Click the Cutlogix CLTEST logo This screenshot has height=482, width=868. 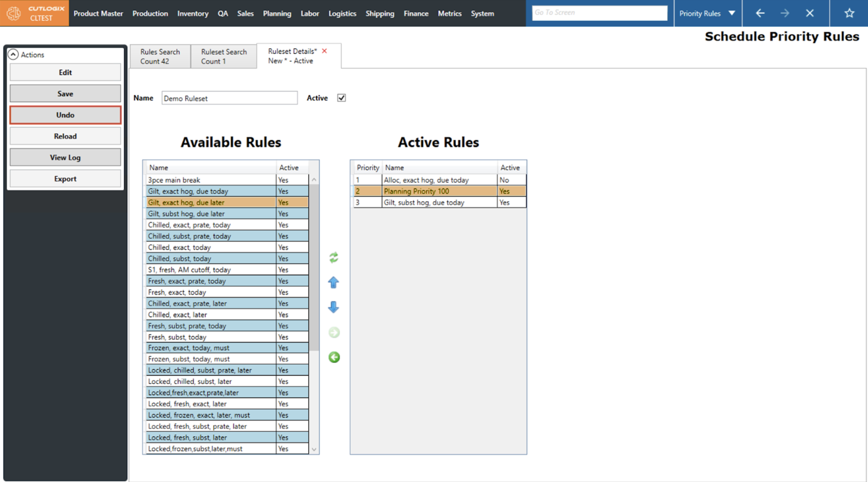click(x=35, y=13)
